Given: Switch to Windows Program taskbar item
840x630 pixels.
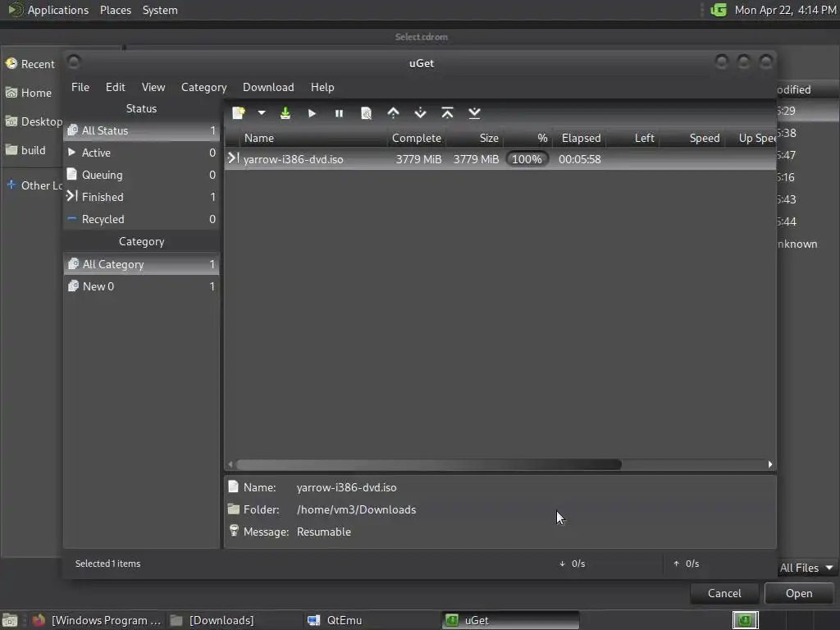Looking at the screenshot, I should [x=97, y=620].
